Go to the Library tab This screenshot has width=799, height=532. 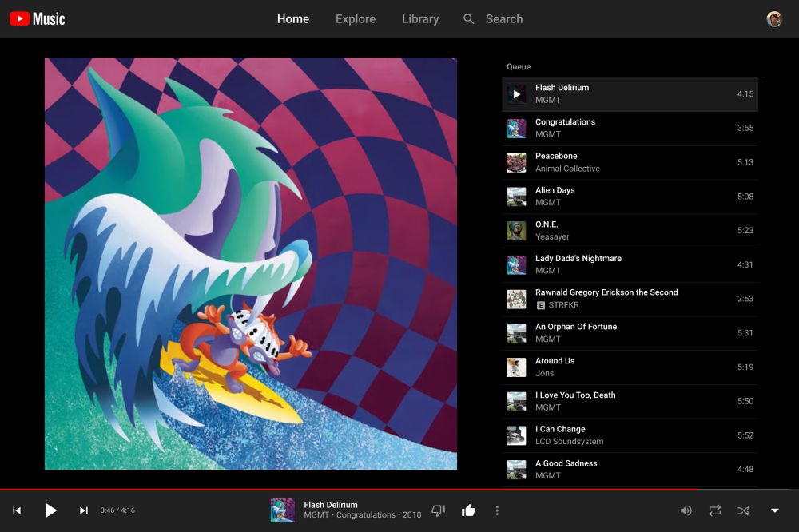[420, 19]
